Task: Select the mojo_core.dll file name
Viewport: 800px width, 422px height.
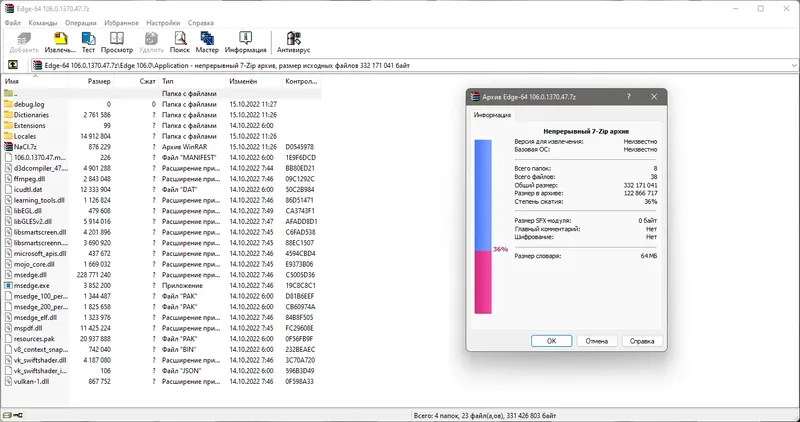Action: coord(34,264)
